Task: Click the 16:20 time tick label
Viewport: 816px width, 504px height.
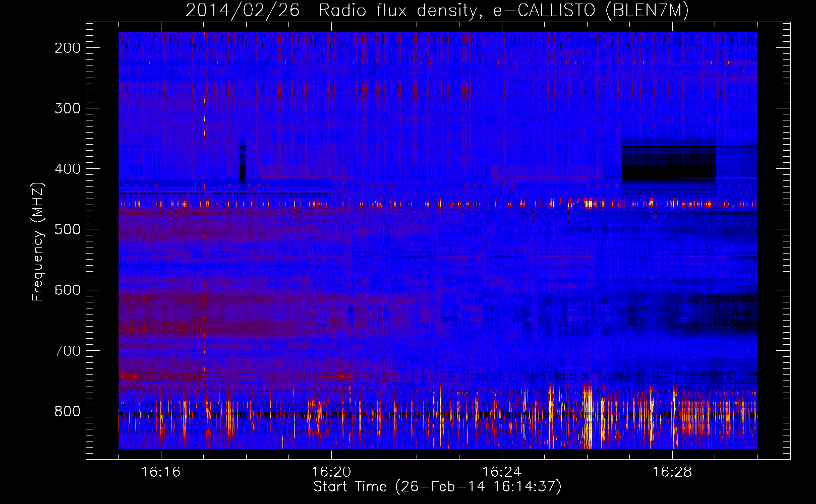Action: (x=331, y=472)
